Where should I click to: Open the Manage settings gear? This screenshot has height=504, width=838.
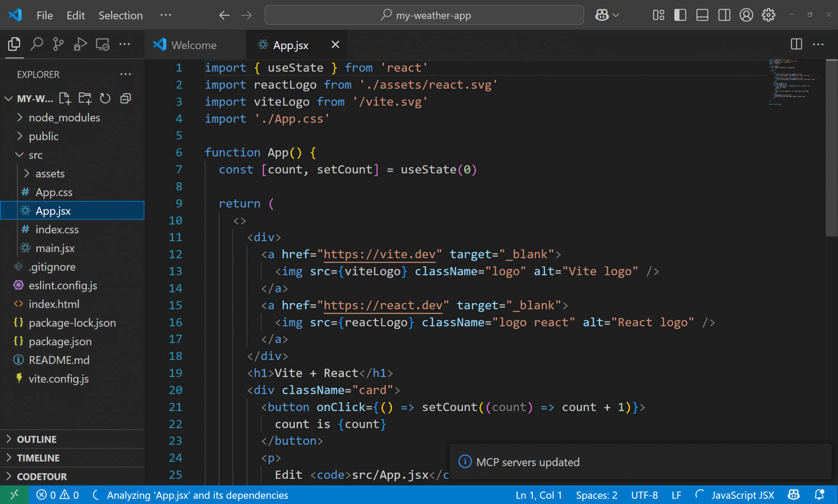coord(769,15)
